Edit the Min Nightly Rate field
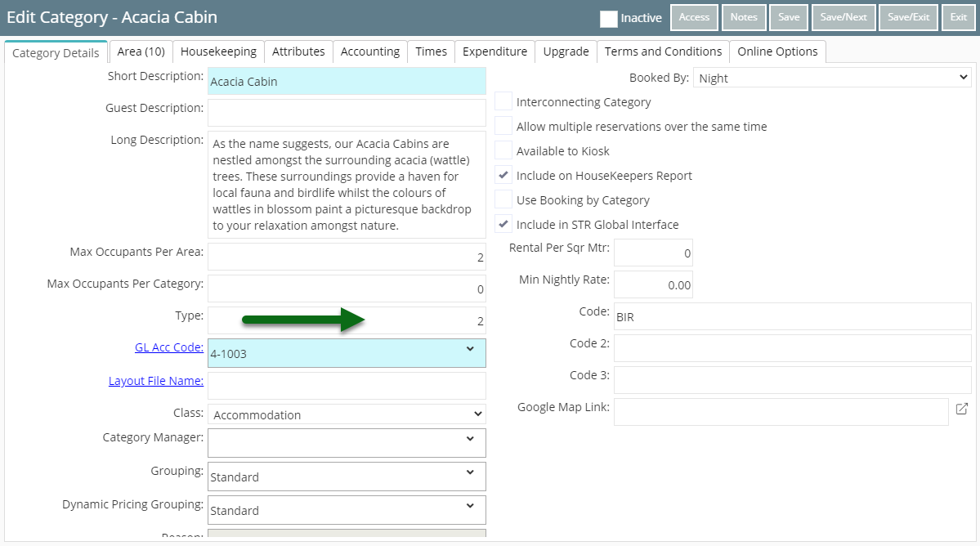Image resolution: width=980 pixels, height=546 pixels. pyautogui.click(x=653, y=284)
